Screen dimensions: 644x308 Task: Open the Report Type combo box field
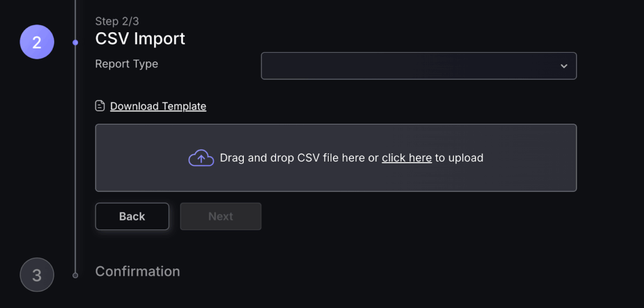(x=409, y=66)
